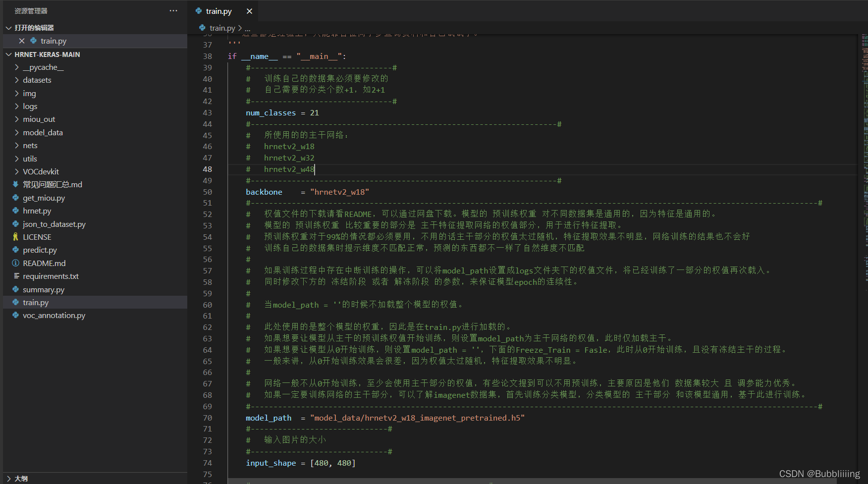Click the 资源管理器 explorer title
The height and width of the screenshot is (484, 868).
pyautogui.click(x=31, y=11)
